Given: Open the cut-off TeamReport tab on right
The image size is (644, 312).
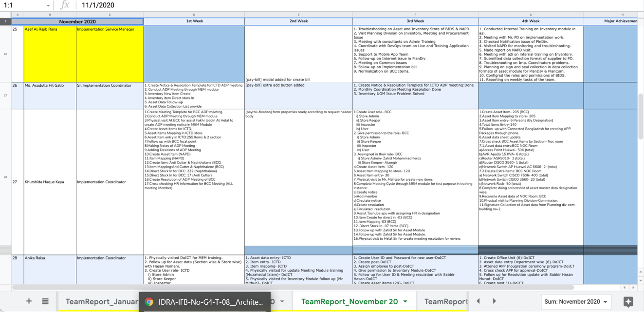Looking at the screenshot, I should 446,302.
